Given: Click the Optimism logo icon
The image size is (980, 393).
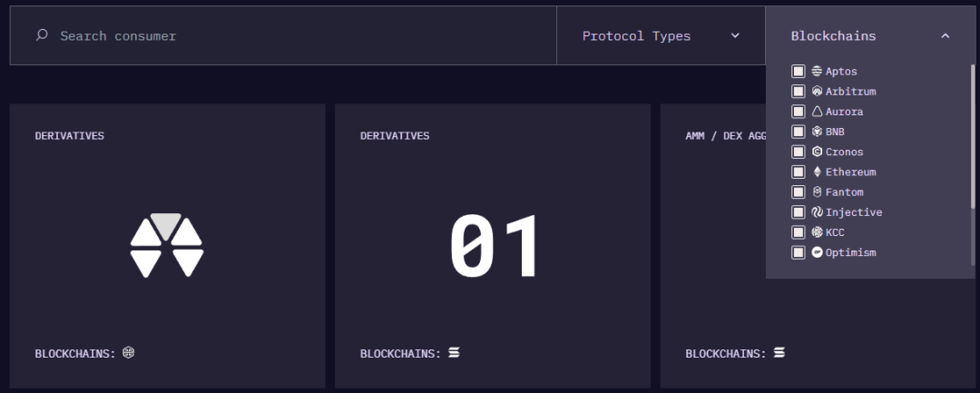Looking at the screenshot, I should [x=817, y=252].
